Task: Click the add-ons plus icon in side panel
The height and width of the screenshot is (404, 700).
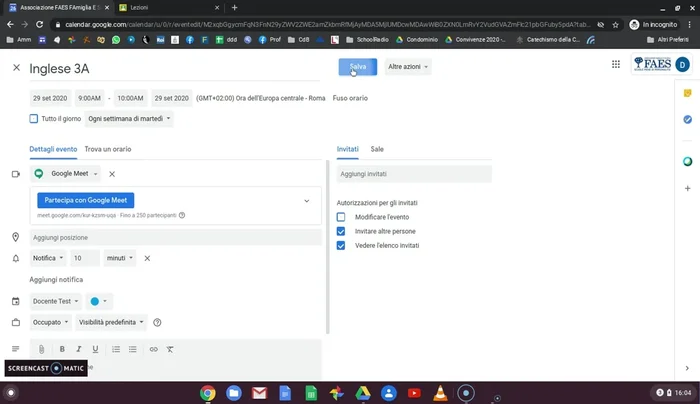Action: point(688,188)
